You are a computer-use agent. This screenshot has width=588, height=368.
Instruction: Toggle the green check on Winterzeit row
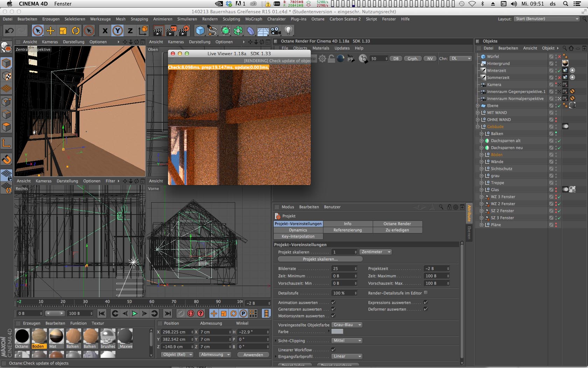559,71
